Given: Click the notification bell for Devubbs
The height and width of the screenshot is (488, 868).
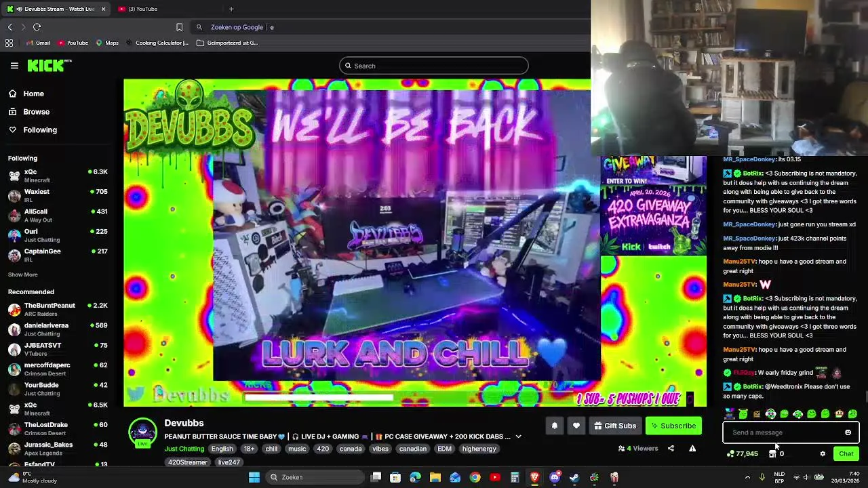Looking at the screenshot, I should [554, 426].
